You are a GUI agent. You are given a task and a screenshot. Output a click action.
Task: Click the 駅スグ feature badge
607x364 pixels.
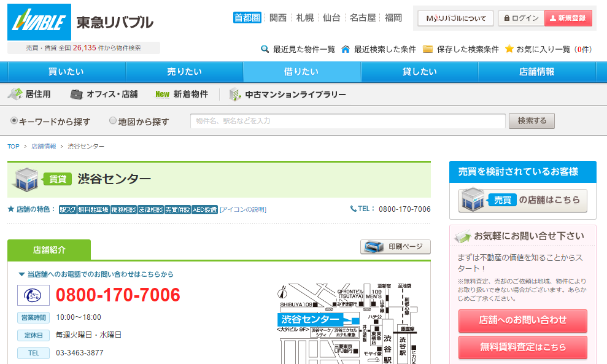[x=68, y=209]
